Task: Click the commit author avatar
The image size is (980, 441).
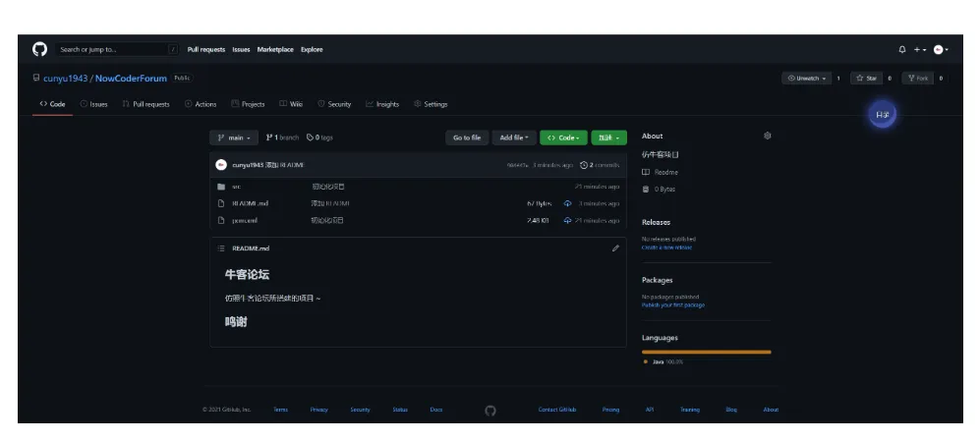Action: [x=220, y=165]
